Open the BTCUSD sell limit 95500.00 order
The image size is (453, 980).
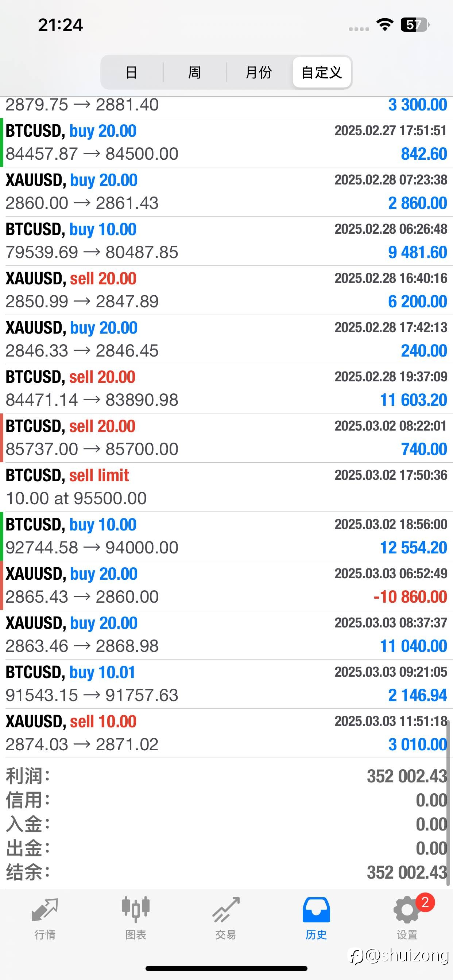pos(226,487)
